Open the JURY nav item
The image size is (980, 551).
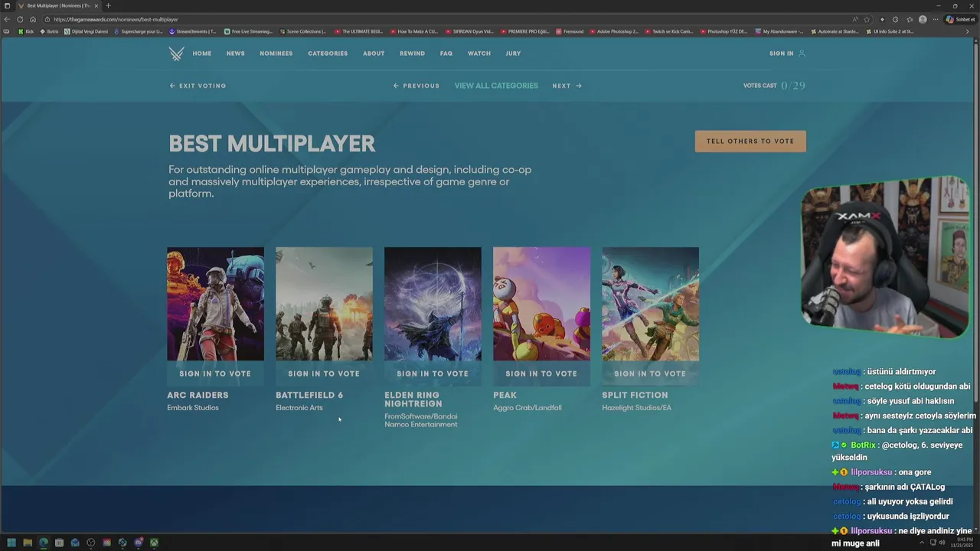(x=513, y=54)
